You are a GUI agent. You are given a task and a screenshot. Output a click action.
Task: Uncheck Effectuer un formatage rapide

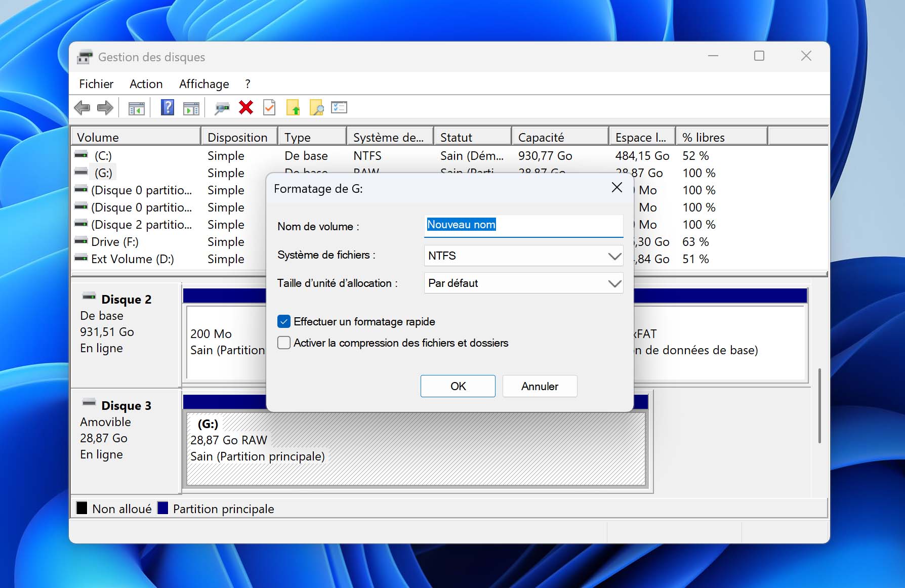pyautogui.click(x=284, y=322)
